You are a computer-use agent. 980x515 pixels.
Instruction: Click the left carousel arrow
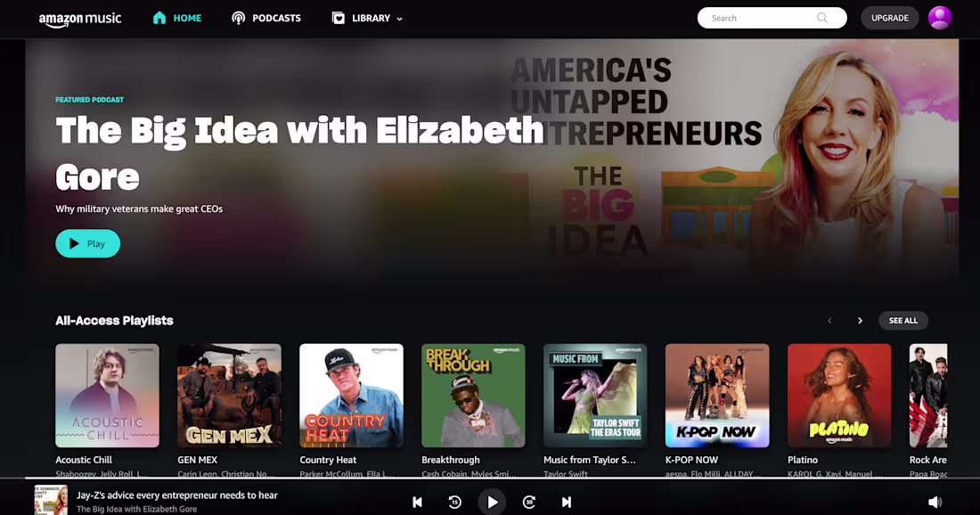pyautogui.click(x=829, y=320)
